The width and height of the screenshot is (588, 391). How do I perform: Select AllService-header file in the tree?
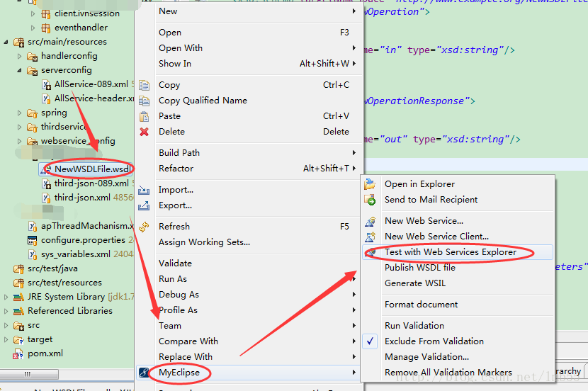click(94, 98)
